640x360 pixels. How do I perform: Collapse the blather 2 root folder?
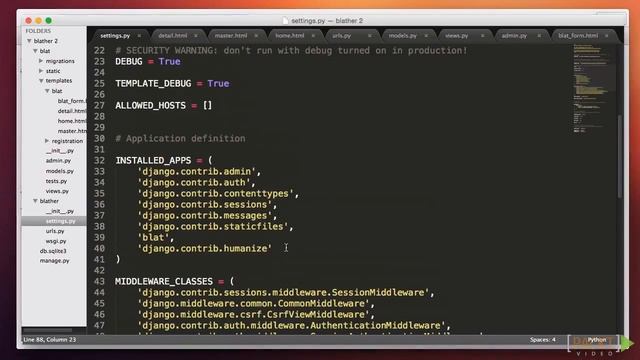(x=29, y=41)
